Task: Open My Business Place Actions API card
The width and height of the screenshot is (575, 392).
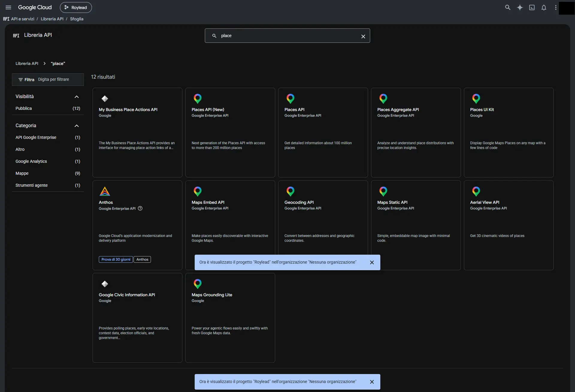Action: [x=137, y=132]
